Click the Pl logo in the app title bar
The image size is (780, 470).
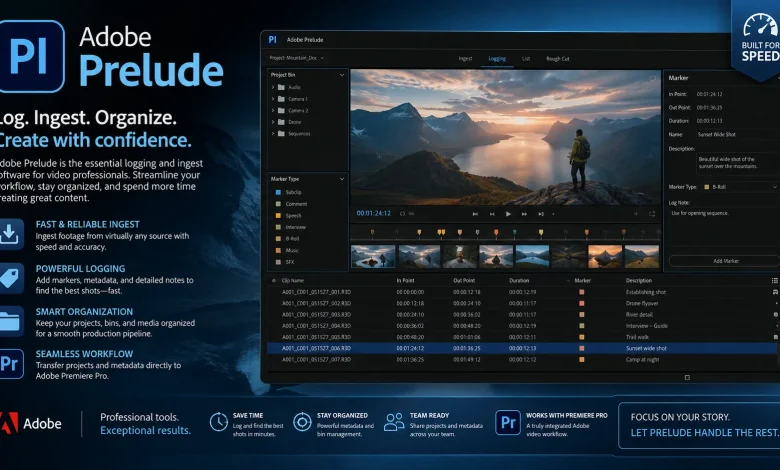(272, 40)
